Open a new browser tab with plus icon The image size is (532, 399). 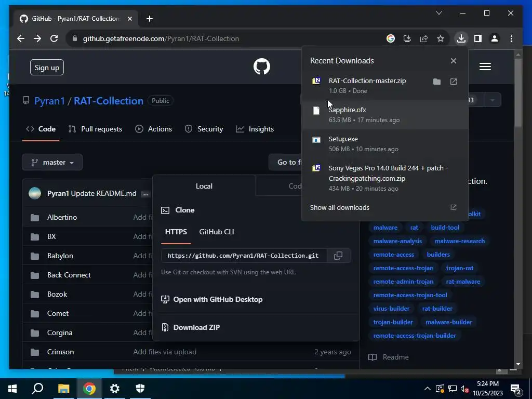150,19
